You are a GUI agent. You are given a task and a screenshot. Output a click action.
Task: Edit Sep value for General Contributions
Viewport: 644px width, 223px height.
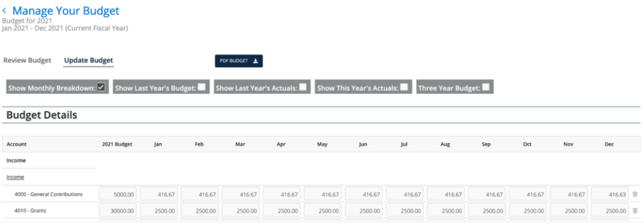click(x=487, y=194)
